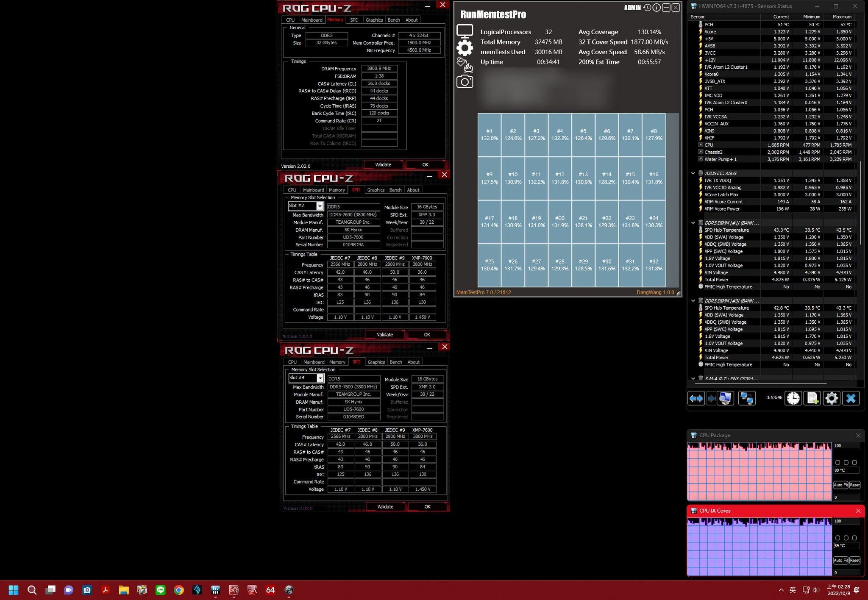The image size is (868, 600).
Task: Select memtest tile #32 at 131.8%
Action: pos(654,265)
